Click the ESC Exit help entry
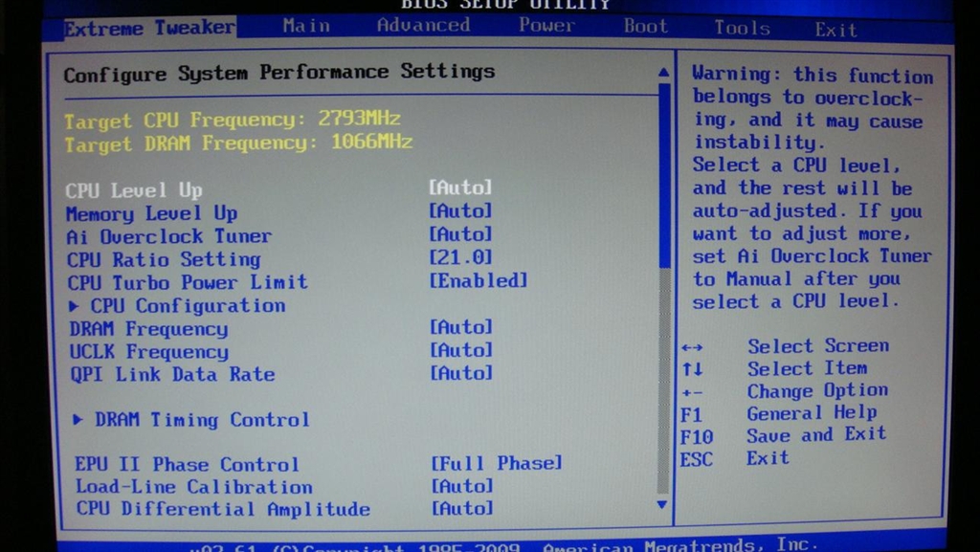Screen dimensions: 980x552 735,459
